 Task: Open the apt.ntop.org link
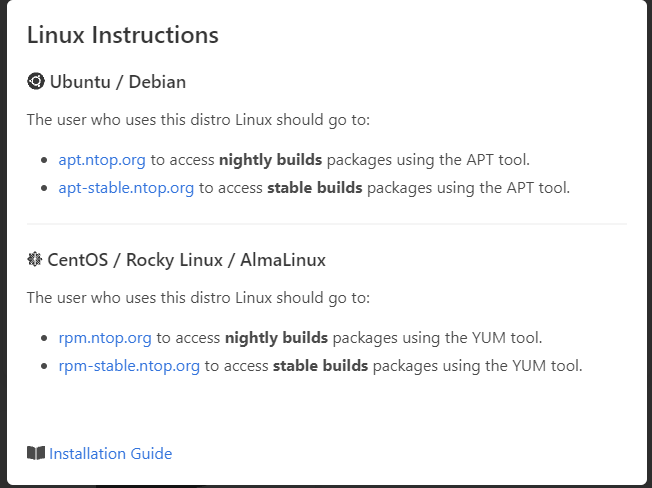tap(102, 159)
